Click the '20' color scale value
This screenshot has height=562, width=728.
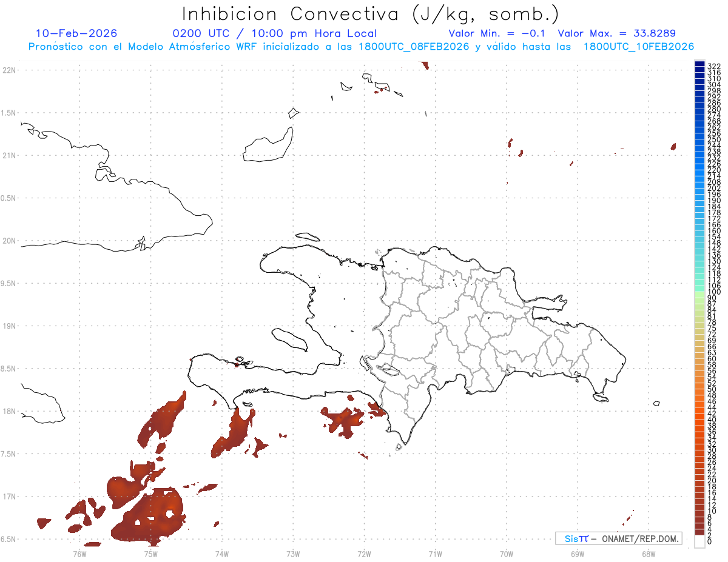[x=712, y=480]
